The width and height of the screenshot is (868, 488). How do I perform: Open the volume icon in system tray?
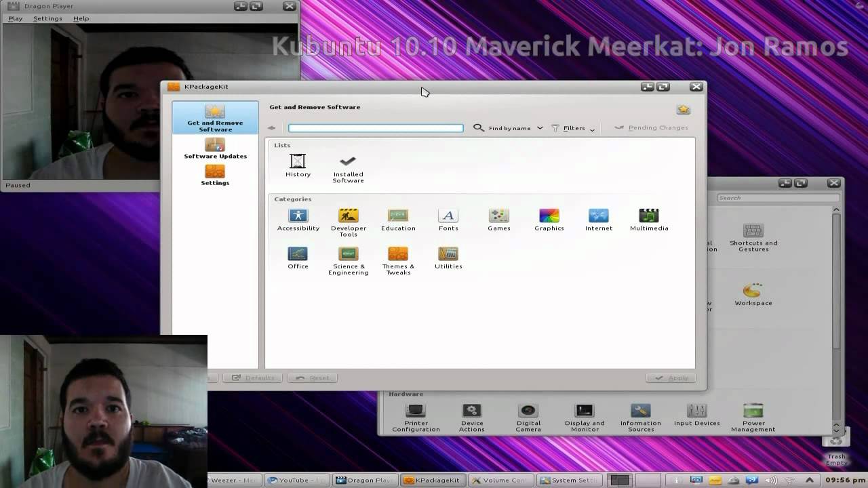click(x=771, y=480)
